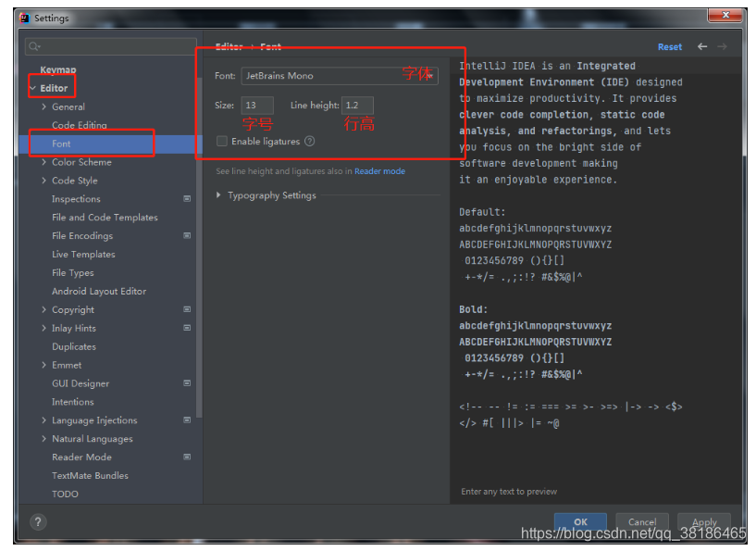Click the forward arrow next to Reset
This screenshot has width=756, height=551.
(722, 46)
